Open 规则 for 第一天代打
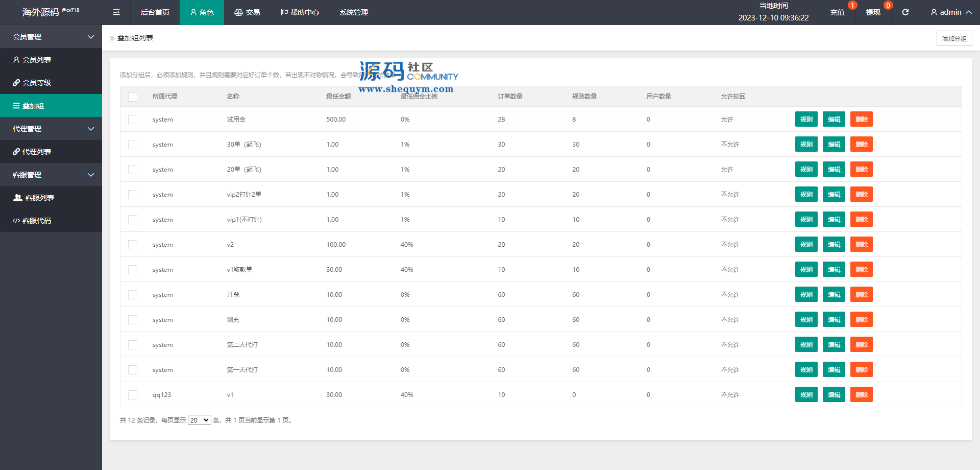This screenshot has width=980, height=470. pos(806,369)
